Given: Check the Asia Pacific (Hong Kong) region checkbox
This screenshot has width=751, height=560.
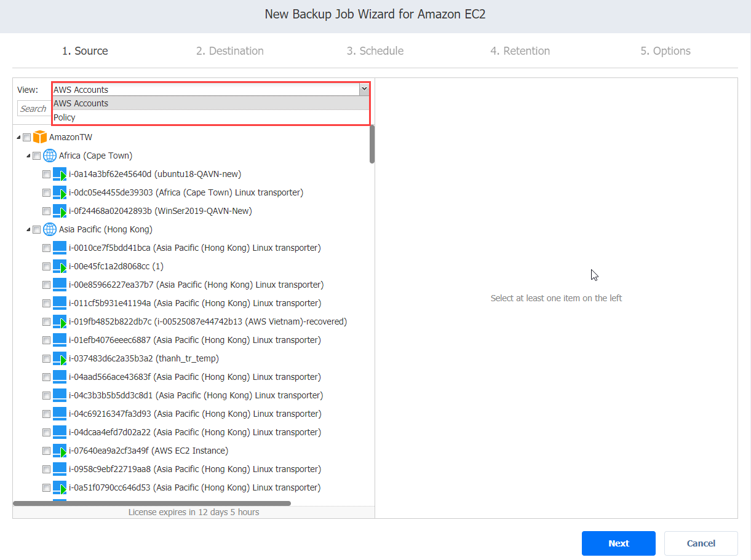Looking at the screenshot, I should point(37,230).
